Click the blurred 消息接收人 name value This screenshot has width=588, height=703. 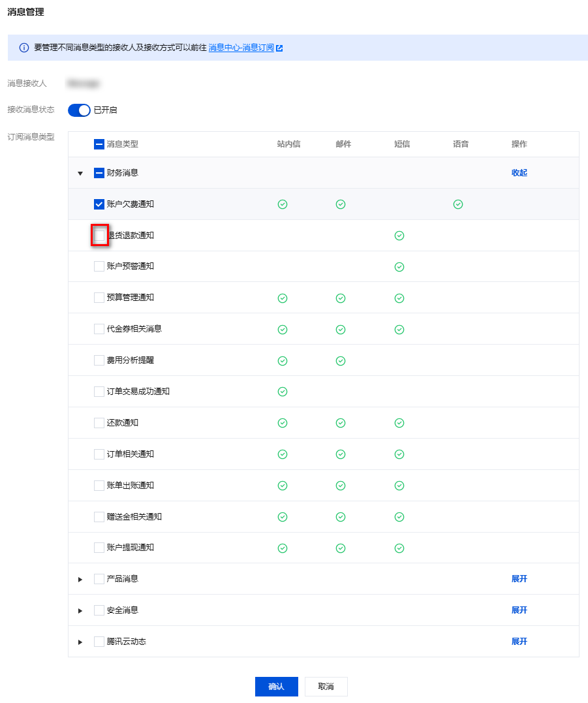click(x=83, y=84)
